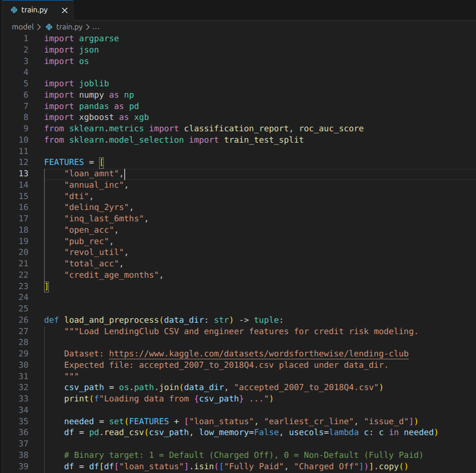Click the "total_acc" string

(x=92, y=264)
